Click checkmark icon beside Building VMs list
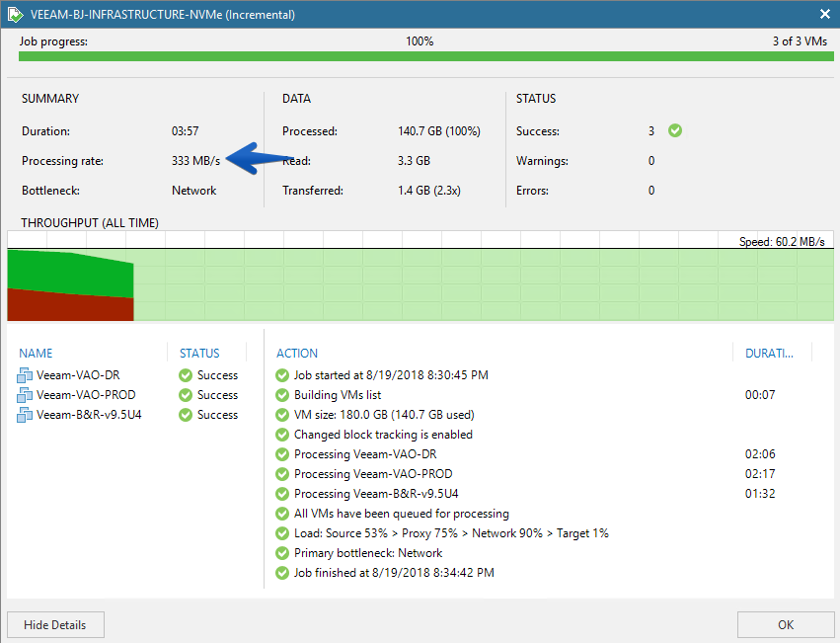The height and width of the screenshot is (643, 840). [x=282, y=395]
